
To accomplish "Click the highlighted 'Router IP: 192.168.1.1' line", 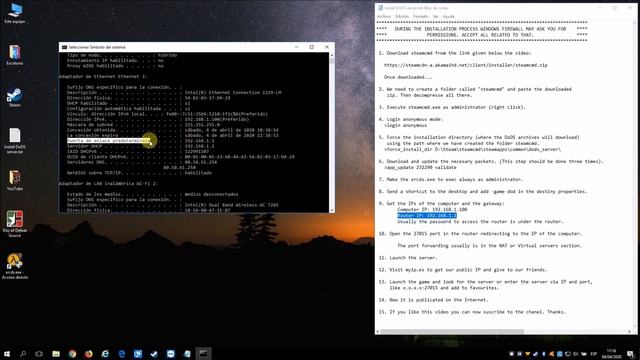I will [427, 216].
